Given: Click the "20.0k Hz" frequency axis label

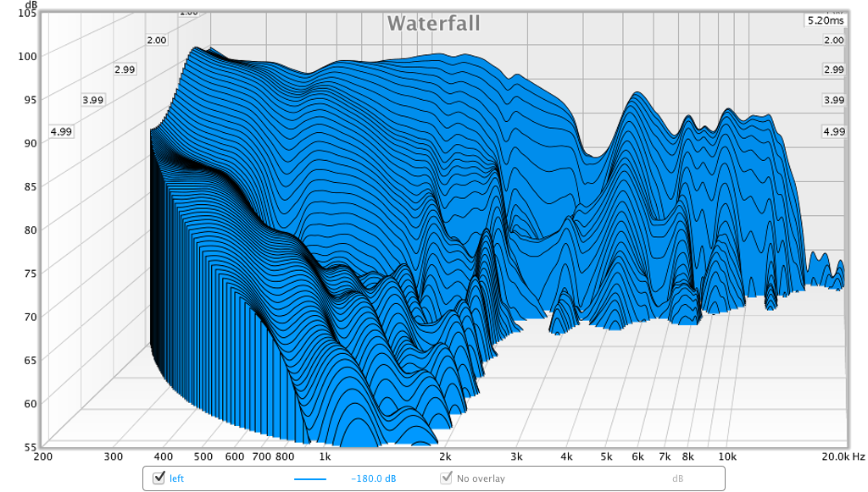Looking at the screenshot, I should click(843, 456).
